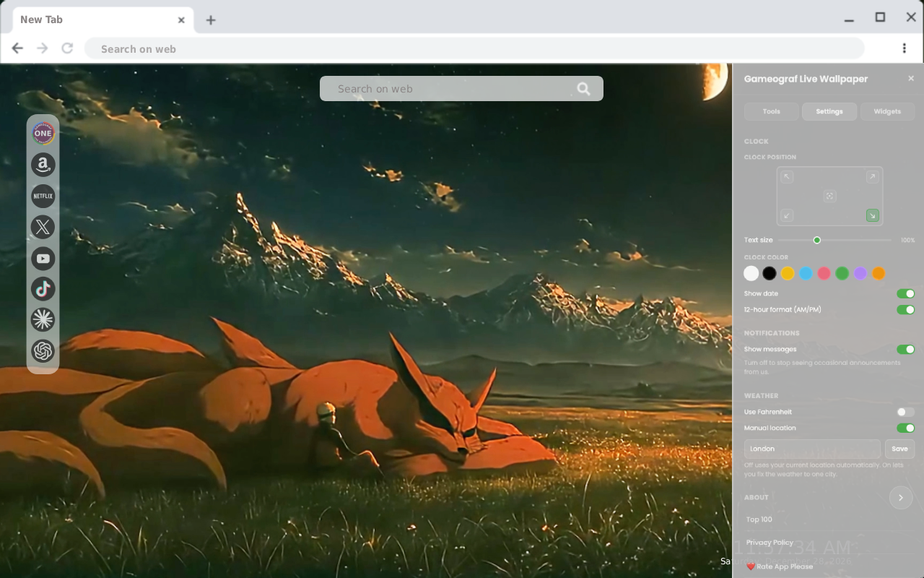This screenshot has height=578, width=924.
Task: Open a new browser tab
Action: point(211,20)
